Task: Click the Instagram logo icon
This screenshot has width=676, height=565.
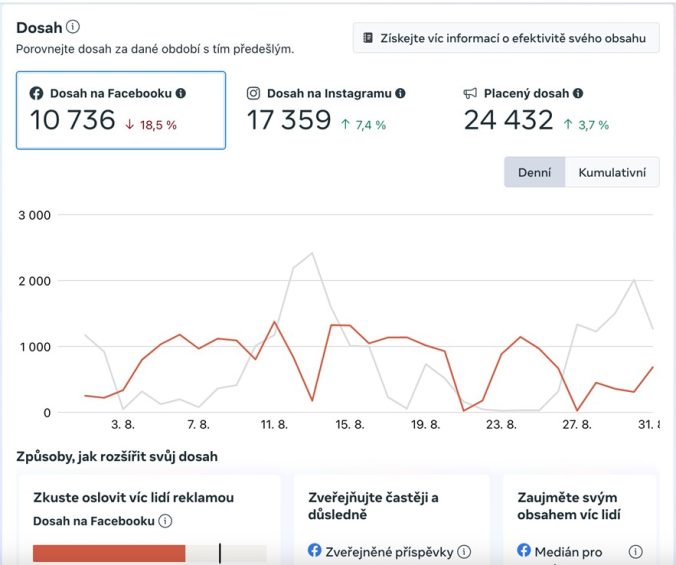Action: pos(254,93)
